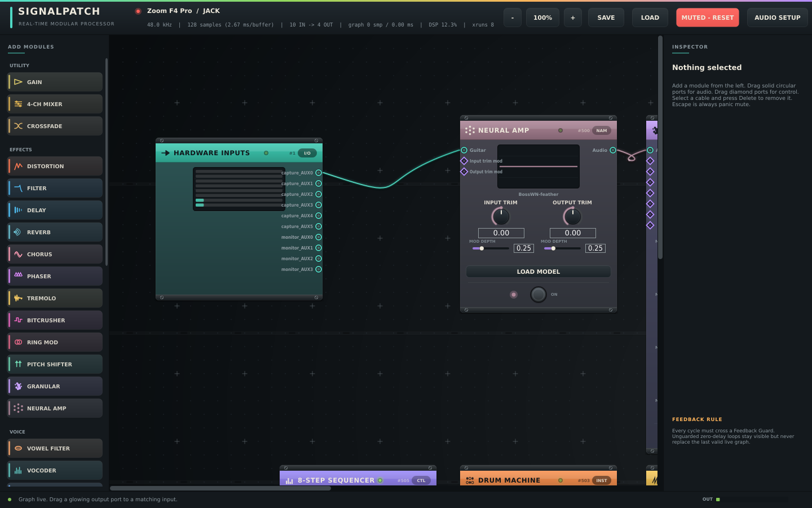Click the CTL badge on 8-Step Sequencer
This screenshot has width=812, height=508.
pos(421,480)
